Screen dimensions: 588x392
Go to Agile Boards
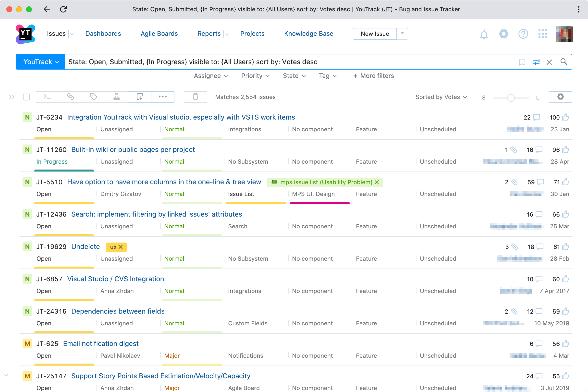(x=159, y=34)
